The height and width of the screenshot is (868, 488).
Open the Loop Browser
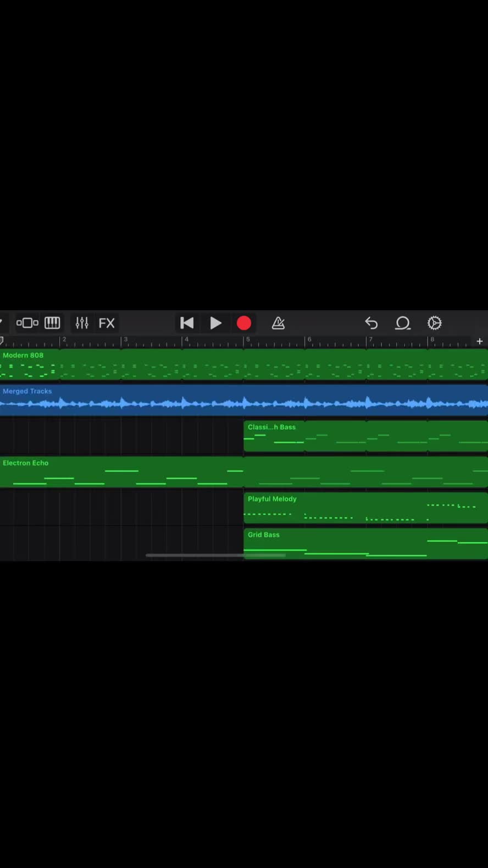pyautogui.click(x=403, y=323)
